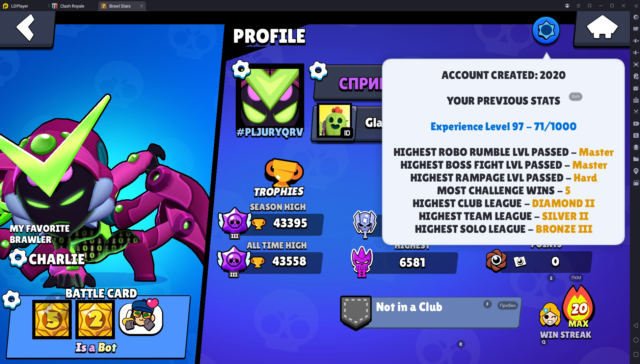The height and width of the screenshot is (364, 640).
Task: Tap the Not in a Club banner
Action: coord(431,312)
